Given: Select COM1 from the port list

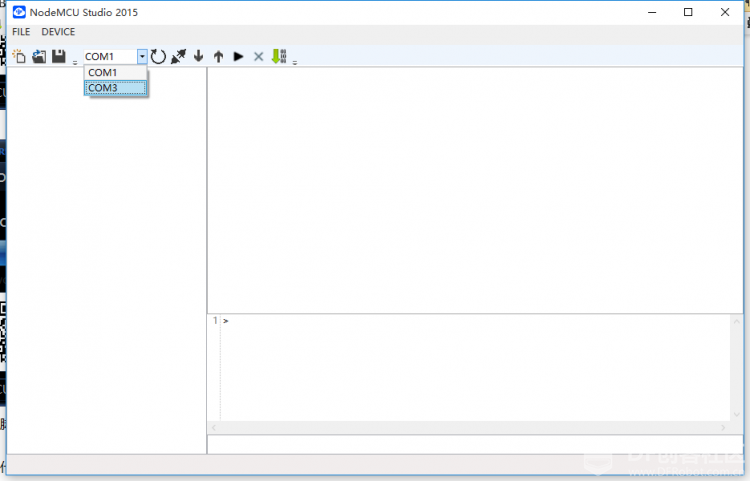Looking at the screenshot, I should [115, 73].
